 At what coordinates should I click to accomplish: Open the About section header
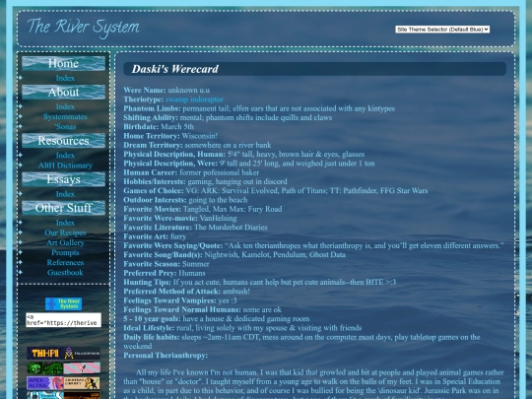point(63,92)
